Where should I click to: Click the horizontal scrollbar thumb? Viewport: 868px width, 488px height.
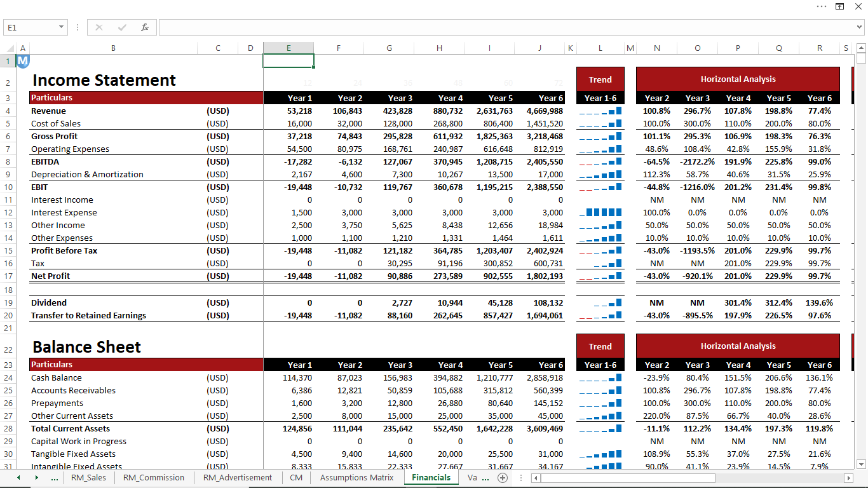pos(628,478)
